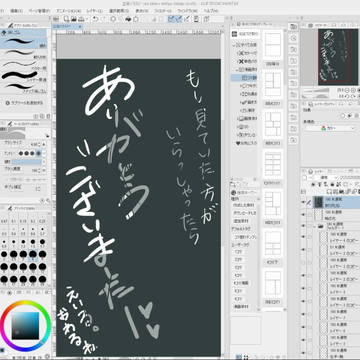Image resolution: width=360 pixels, height=360 pixels.
Task: Expand the カラーパターン material folder
Action: coord(238,53)
